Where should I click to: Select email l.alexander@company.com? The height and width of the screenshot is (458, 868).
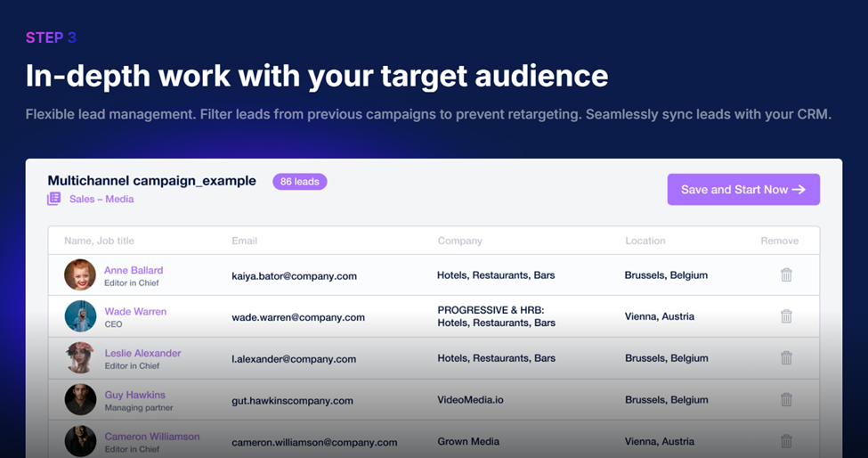[x=294, y=359]
